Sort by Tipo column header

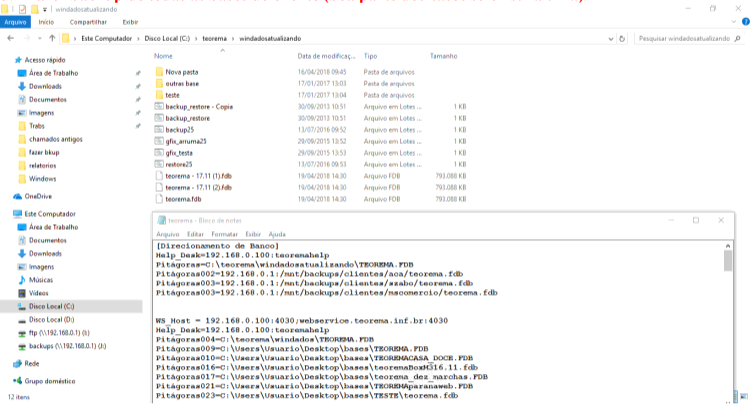(370, 56)
